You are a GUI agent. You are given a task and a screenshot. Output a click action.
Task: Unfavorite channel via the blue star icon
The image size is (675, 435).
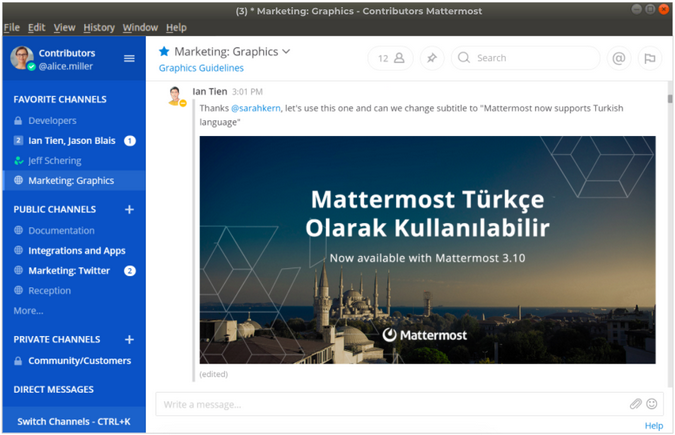click(x=164, y=52)
